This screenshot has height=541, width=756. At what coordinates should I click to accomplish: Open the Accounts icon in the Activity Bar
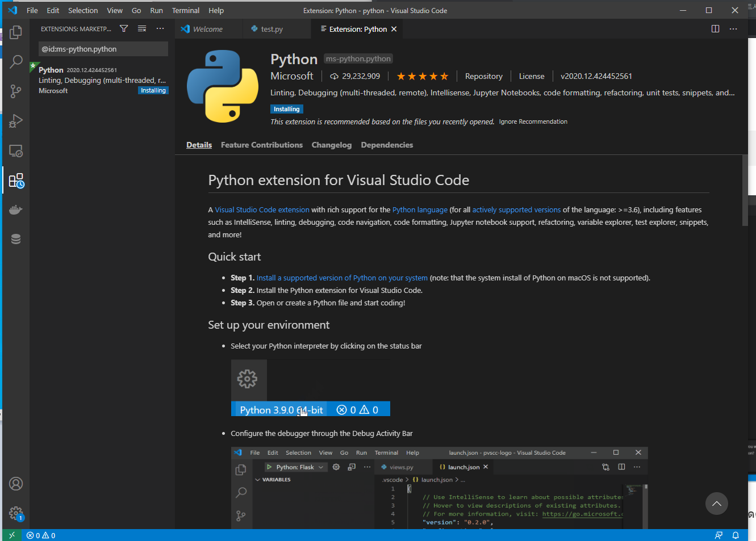pos(15,483)
